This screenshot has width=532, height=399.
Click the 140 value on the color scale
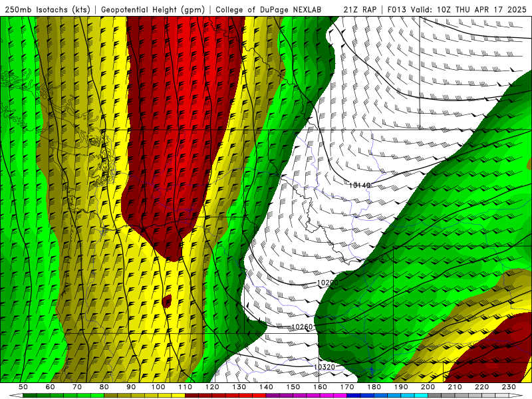(x=266, y=387)
